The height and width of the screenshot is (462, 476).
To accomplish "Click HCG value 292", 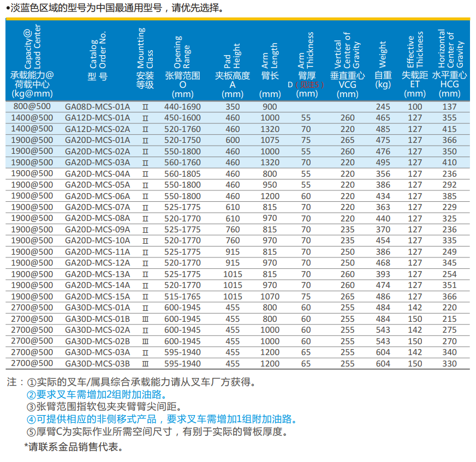I will point(449,185).
